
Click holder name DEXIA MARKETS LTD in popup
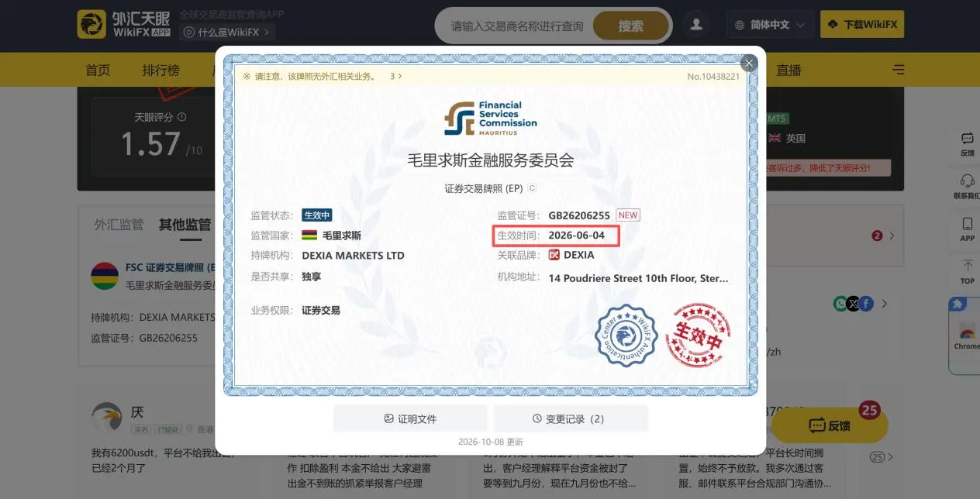tap(353, 256)
